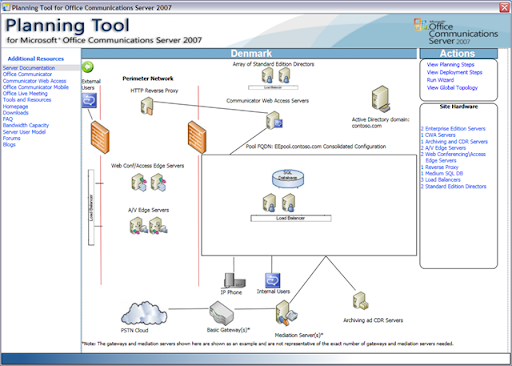Screen dimensions: 512x366
Task: Select the Internal Users icon
Action: click(273, 280)
